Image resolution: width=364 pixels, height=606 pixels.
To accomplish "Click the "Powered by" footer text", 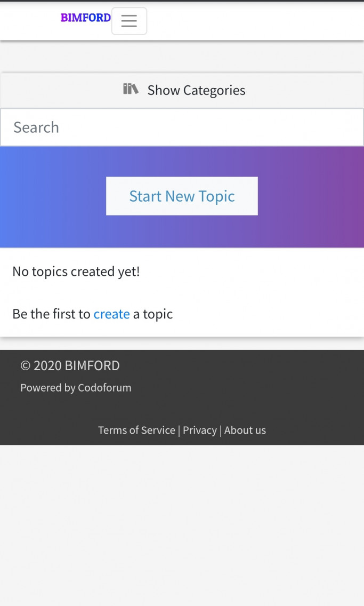I will pos(48,388).
